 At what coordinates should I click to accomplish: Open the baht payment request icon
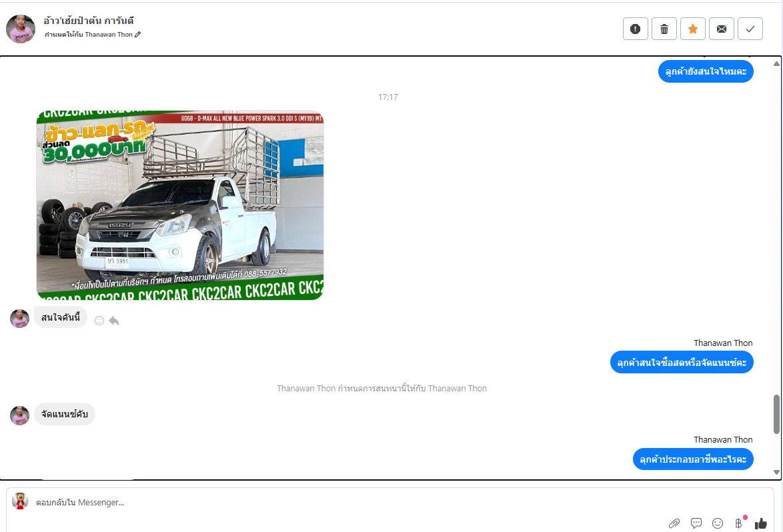(x=739, y=523)
